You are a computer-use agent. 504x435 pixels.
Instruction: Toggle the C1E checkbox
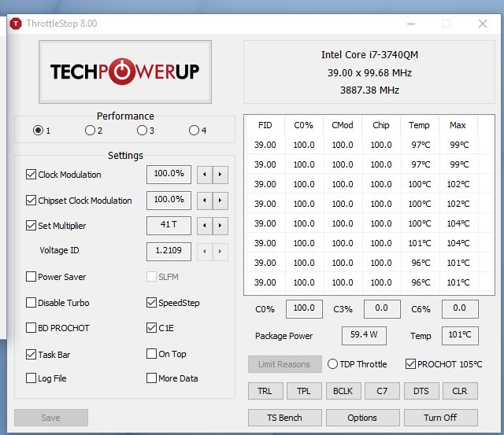click(x=151, y=328)
